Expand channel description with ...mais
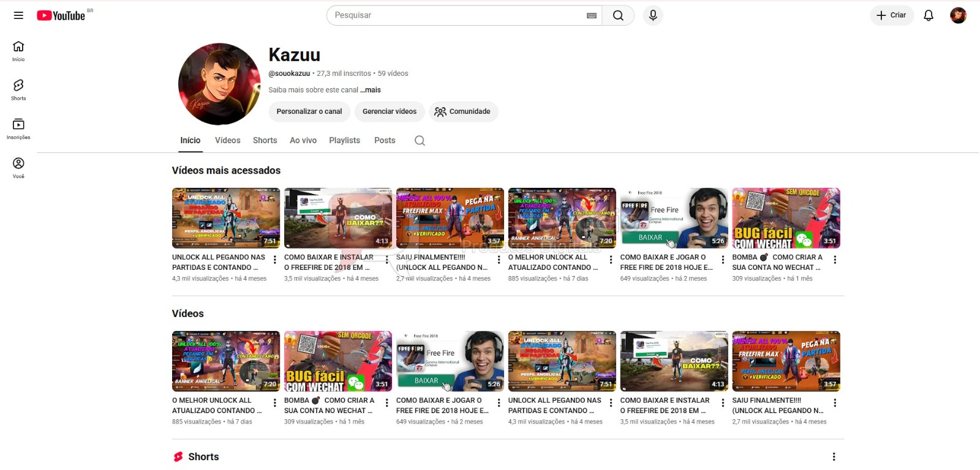The image size is (980, 470). 371,90
